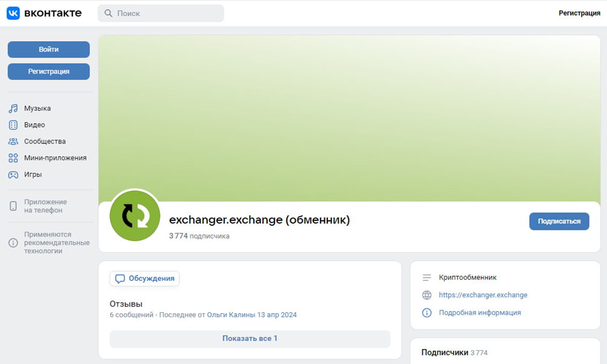The width and height of the screenshot is (607, 364).
Task: Open the Обсуждения tab
Action: (144, 279)
